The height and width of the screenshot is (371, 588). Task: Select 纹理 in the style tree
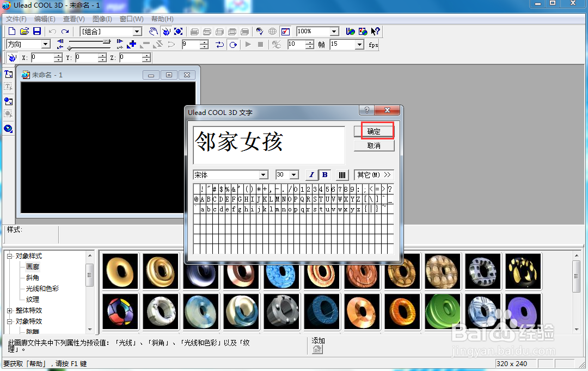(32, 299)
